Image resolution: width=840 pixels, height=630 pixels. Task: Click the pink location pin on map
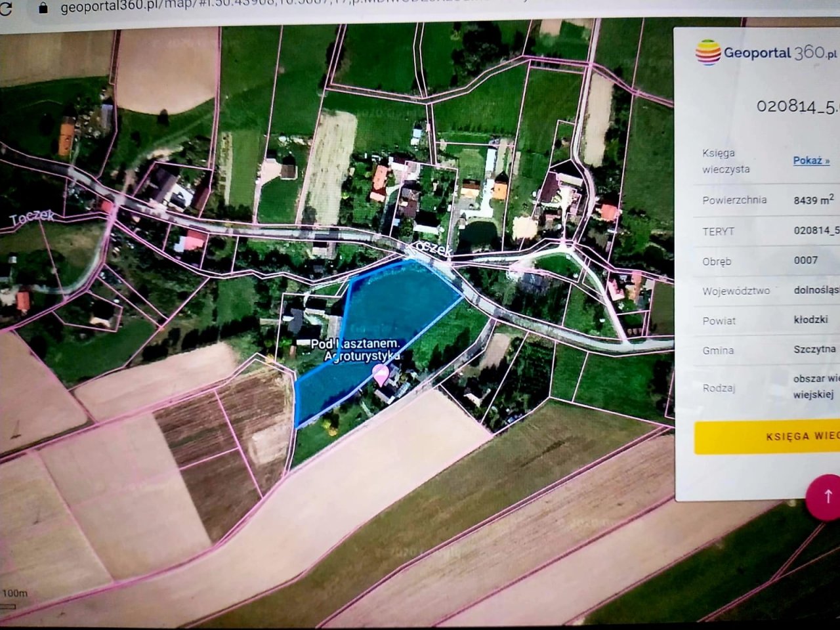pyautogui.click(x=380, y=375)
